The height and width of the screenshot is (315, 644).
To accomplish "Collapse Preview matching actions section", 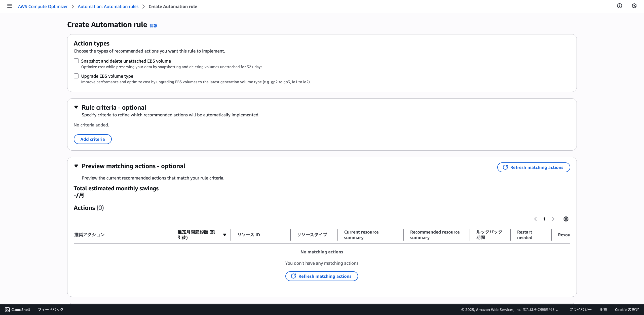I will [76, 166].
